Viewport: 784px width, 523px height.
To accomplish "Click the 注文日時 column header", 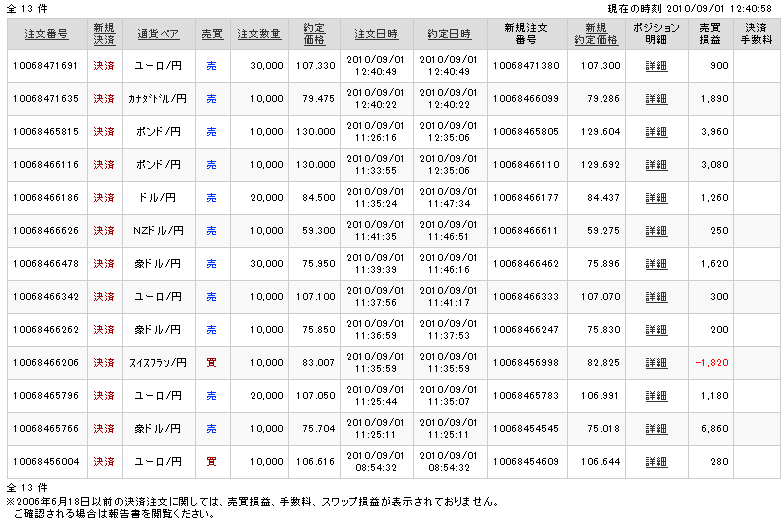I will click(376, 34).
